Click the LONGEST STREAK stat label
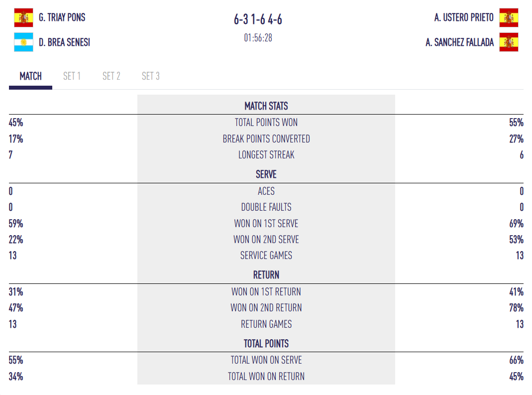This screenshot has height=395, width=532. tap(266, 155)
